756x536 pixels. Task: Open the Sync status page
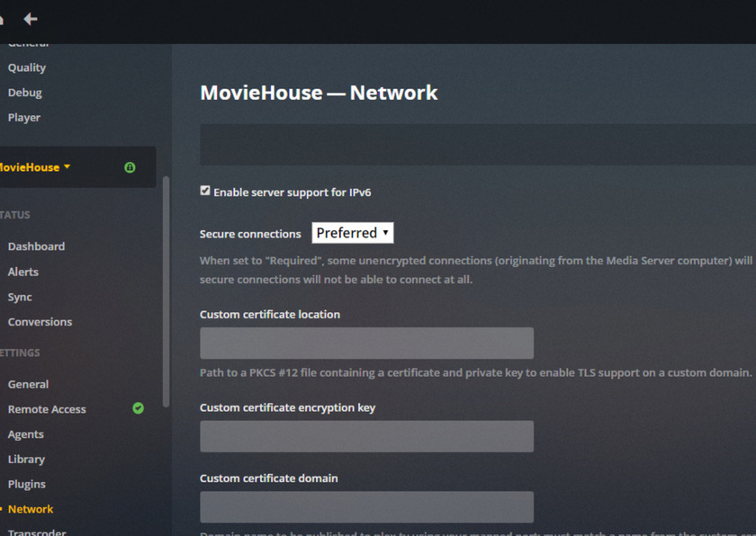coord(20,297)
